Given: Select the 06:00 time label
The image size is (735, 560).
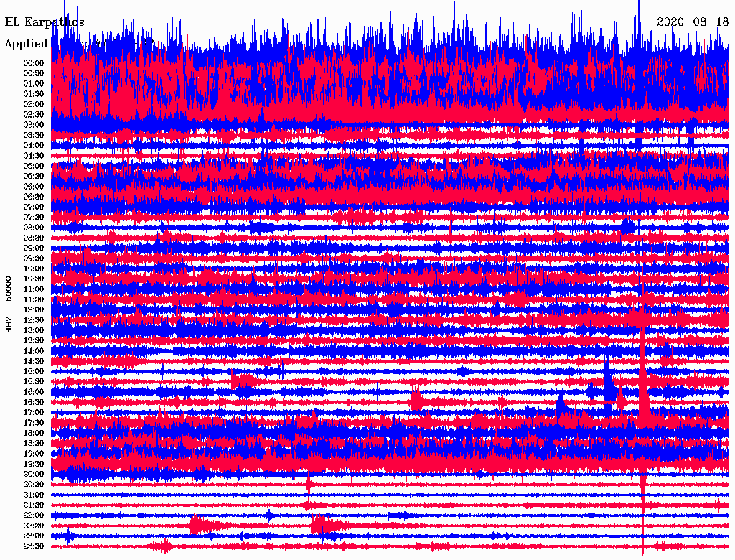Looking at the screenshot, I should (x=34, y=187).
